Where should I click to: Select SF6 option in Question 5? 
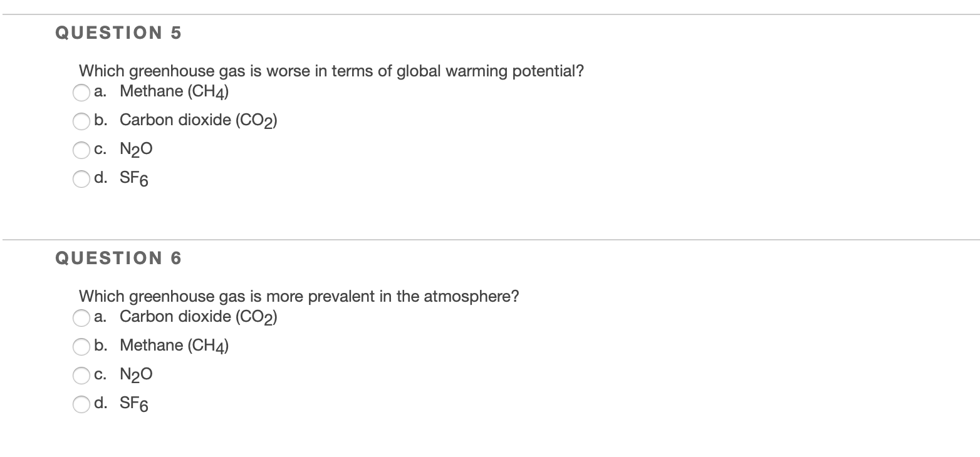click(x=81, y=180)
